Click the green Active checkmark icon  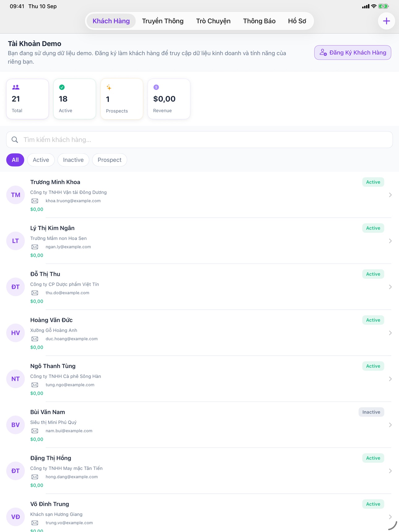coord(62,87)
